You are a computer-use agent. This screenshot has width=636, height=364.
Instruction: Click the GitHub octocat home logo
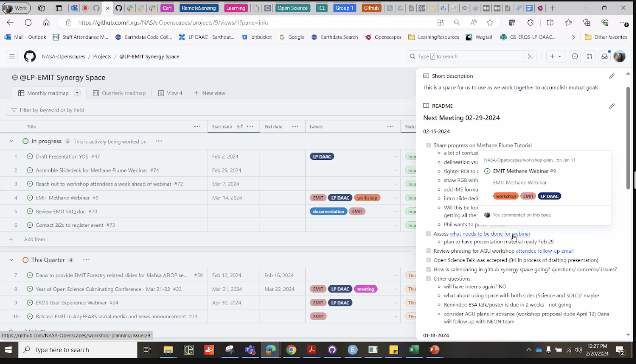pos(29,56)
